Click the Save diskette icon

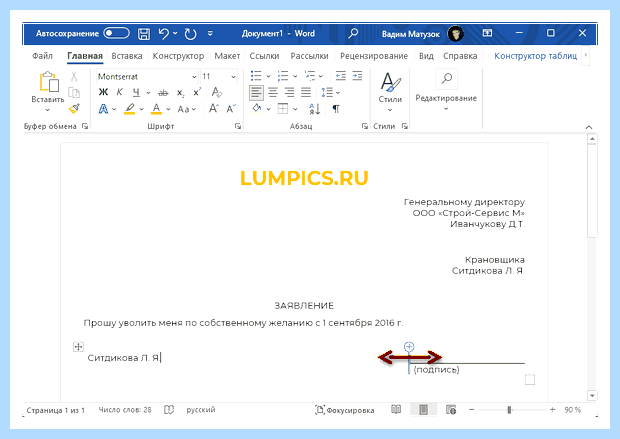pyautogui.click(x=144, y=34)
